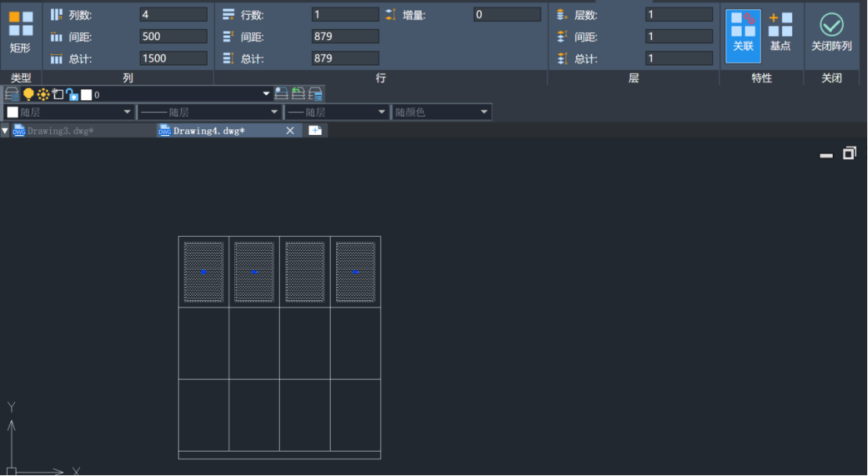This screenshot has height=476, width=868.
Task: Toggle the 关联 associative array option
Action: [x=743, y=32]
